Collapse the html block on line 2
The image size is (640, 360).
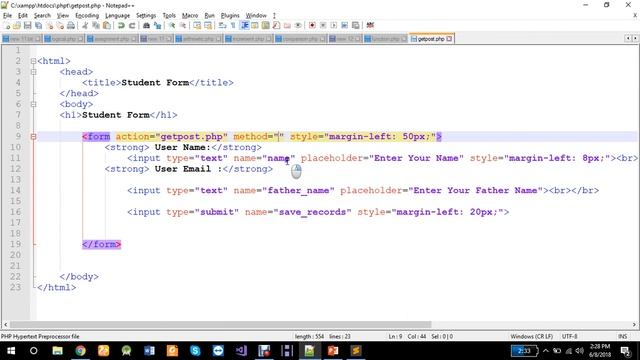click(33, 61)
